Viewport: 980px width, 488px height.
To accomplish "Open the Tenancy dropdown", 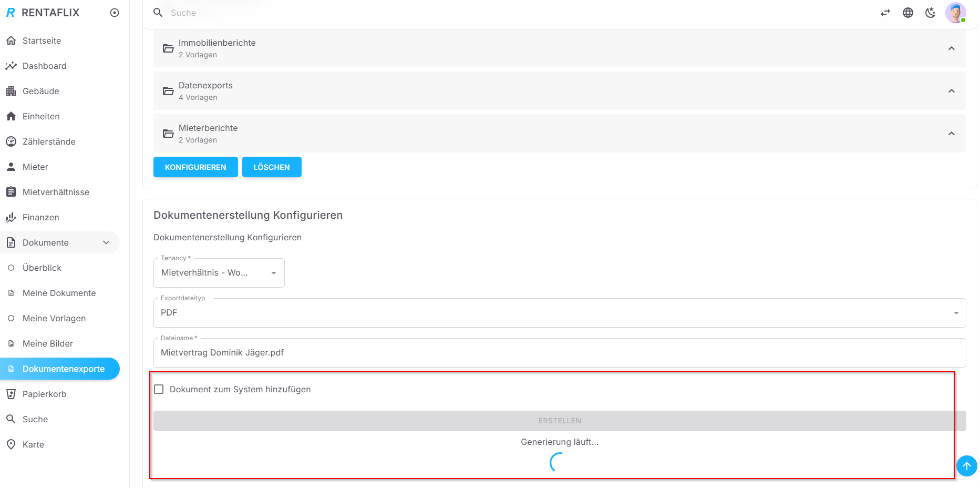I will click(219, 273).
